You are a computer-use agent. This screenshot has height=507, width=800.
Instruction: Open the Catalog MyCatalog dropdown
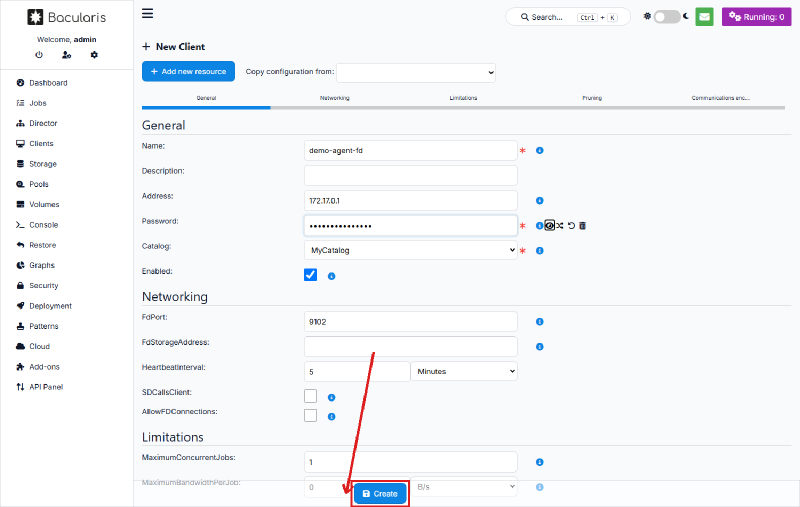411,250
